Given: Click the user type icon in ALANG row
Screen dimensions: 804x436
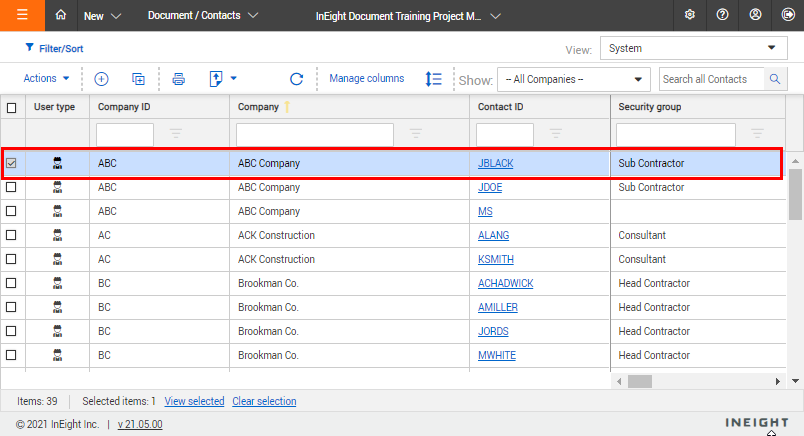Looking at the screenshot, I should (57, 235).
